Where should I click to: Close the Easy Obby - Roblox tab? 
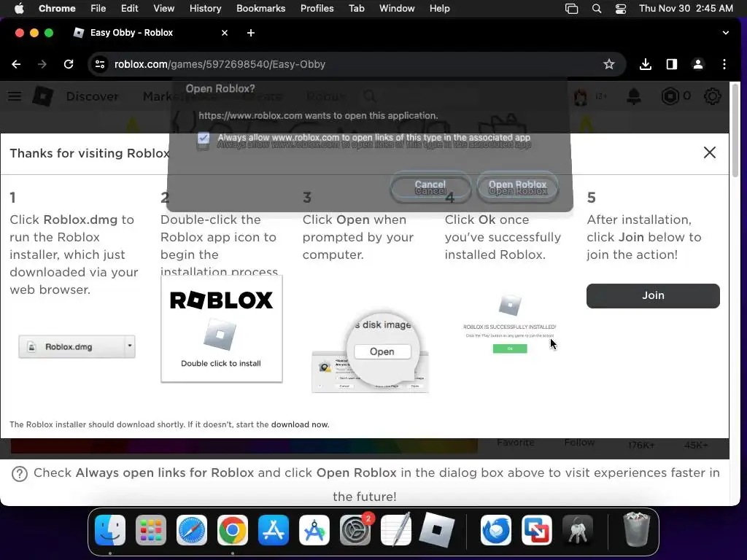coord(225,33)
